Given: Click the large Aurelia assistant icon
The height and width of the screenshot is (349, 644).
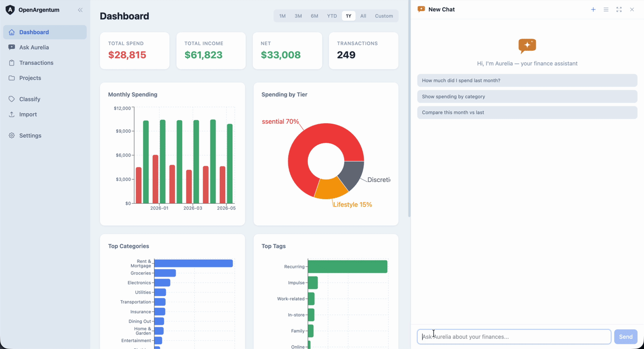Looking at the screenshot, I should pyautogui.click(x=527, y=46).
